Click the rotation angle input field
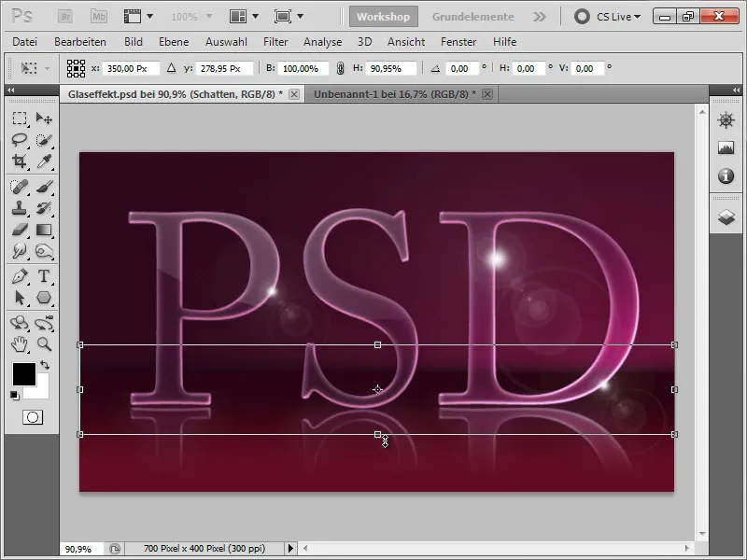Screen dimensions: 747x560 [461, 68]
